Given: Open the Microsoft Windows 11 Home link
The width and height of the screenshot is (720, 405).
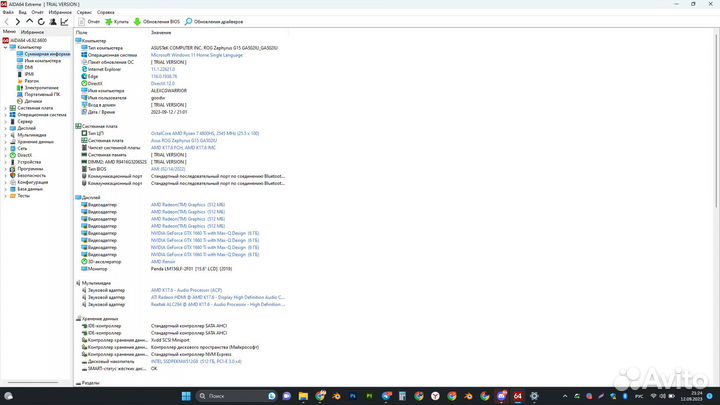Looking at the screenshot, I should tap(197, 55).
